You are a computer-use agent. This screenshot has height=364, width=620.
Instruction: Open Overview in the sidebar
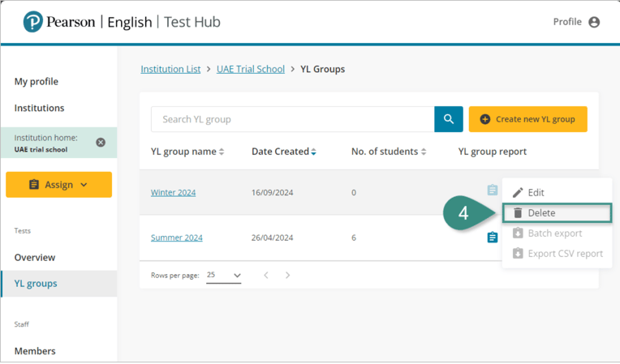[x=35, y=257]
